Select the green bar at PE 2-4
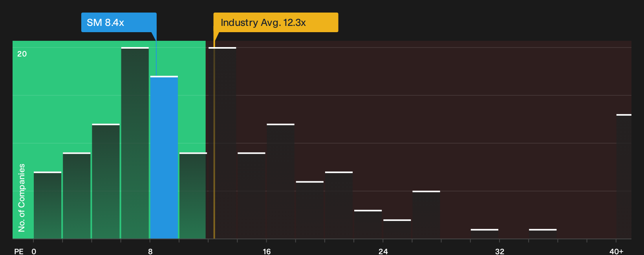Image resolution: width=644 pixels, height=255 pixels. [77, 196]
